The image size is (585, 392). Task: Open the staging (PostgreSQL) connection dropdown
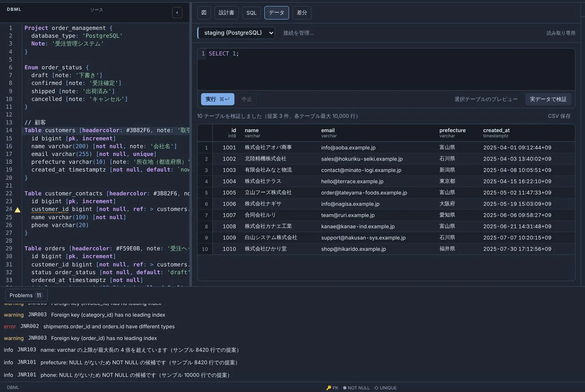[x=236, y=33]
